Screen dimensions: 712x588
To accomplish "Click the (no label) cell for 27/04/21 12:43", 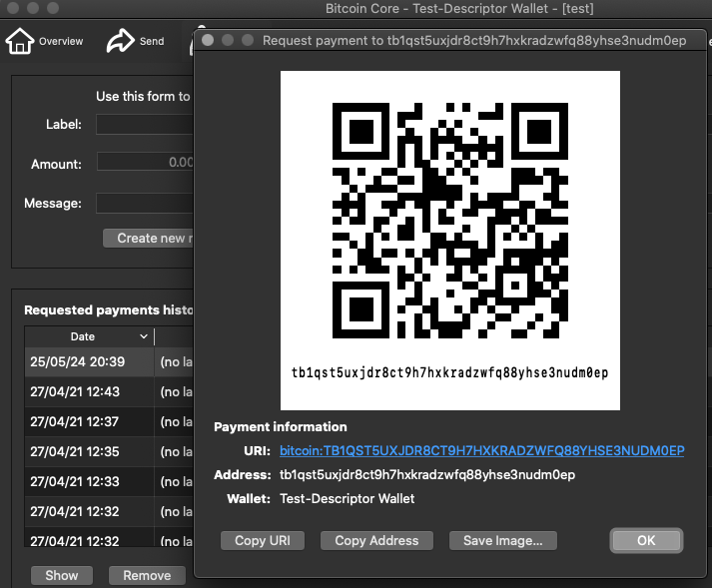I will pos(176,392).
